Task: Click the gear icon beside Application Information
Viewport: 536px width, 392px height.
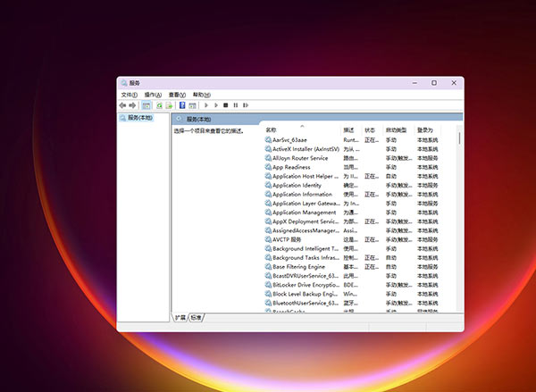Action: (x=268, y=194)
